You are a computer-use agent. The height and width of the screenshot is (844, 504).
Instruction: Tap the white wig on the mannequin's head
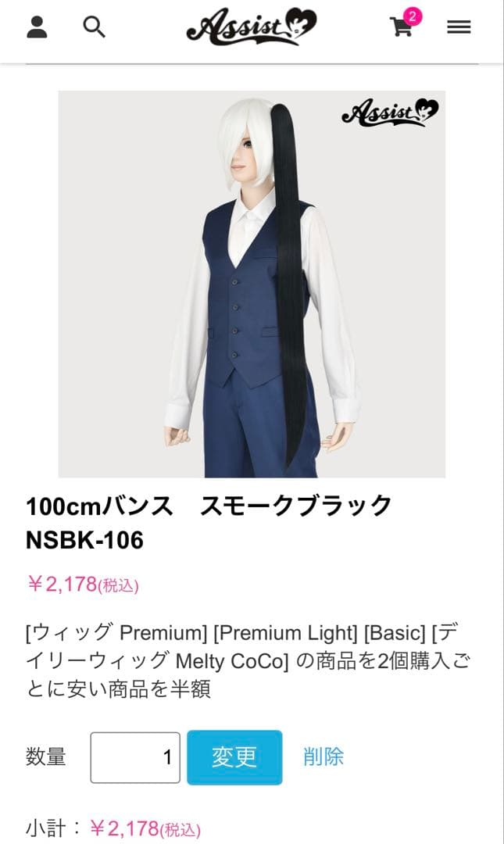(246, 140)
